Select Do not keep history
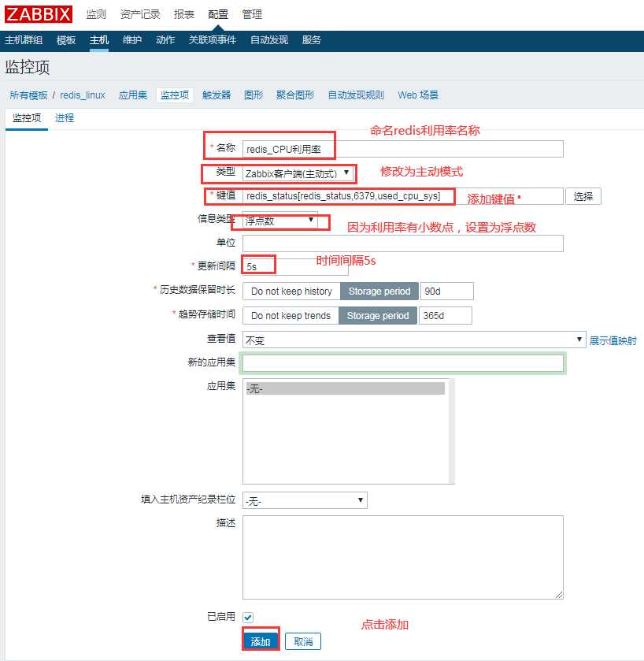Screen dimensions: 644x661 pos(291,292)
